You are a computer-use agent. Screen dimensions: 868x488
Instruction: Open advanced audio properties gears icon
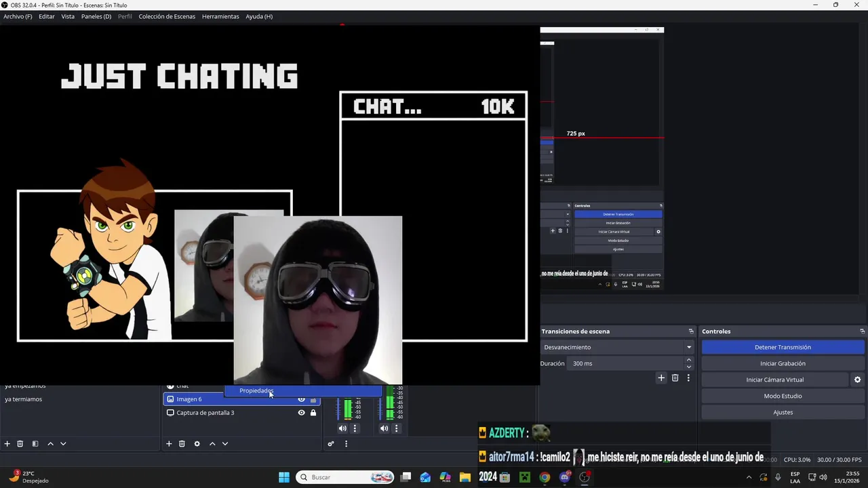coord(331,444)
